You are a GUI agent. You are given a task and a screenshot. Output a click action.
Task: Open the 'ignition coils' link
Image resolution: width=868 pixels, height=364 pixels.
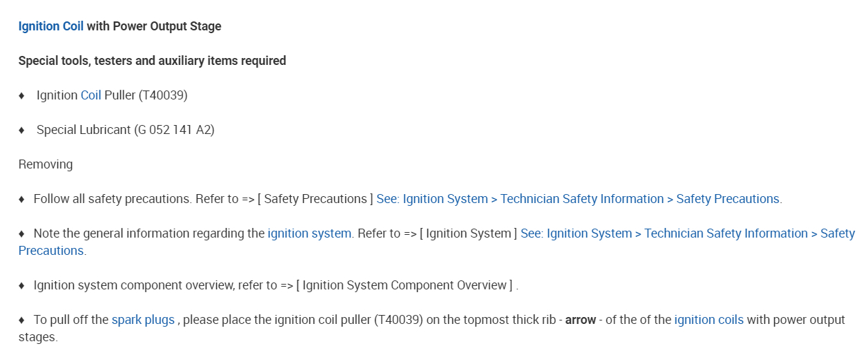pyautogui.click(x=708, y=320)
